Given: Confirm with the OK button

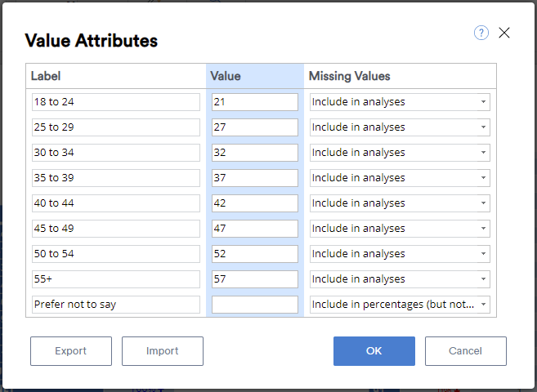Looking at the screenshot, I should pyautogui.click(x=374, y=351).
